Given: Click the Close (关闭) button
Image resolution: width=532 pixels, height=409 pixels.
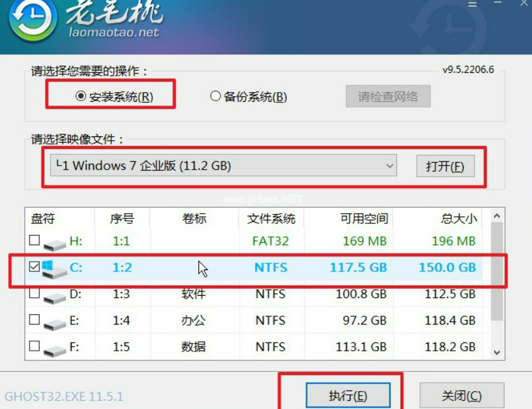Looking at the screenshot, I should [462, 396].
